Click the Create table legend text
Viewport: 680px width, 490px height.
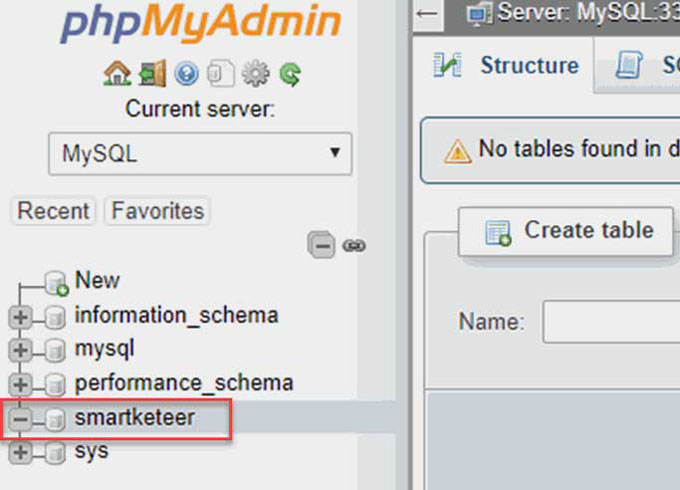(x=589, y=230)
